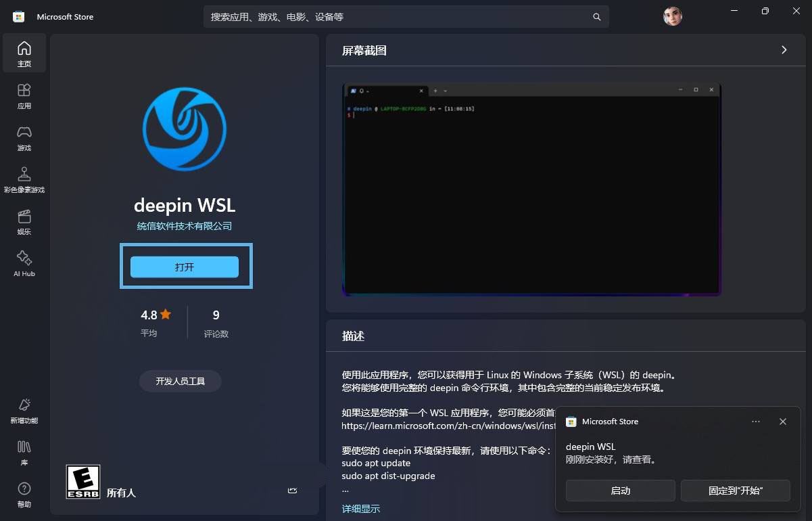Click 固定到"开始" in the notification
The width and height of the screenshot is (812, 521).
point(736,491)
